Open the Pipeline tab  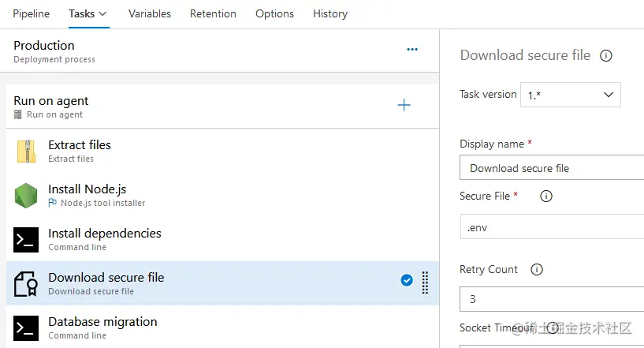tap(32, 13)
